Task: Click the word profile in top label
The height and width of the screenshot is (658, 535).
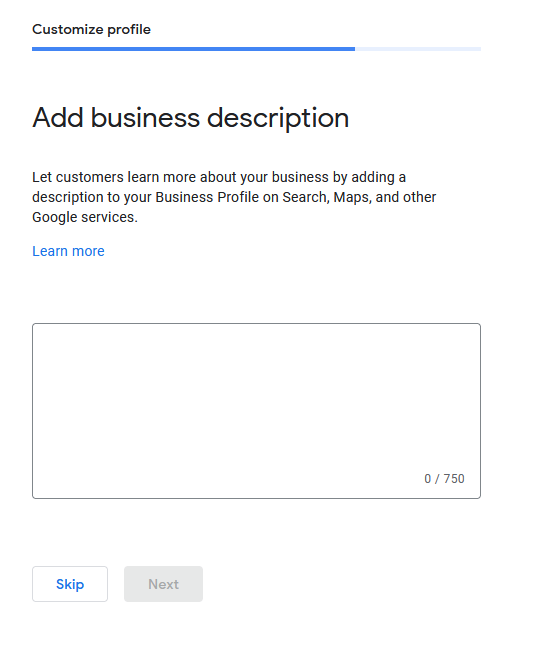Action: (x=129, y=30)
